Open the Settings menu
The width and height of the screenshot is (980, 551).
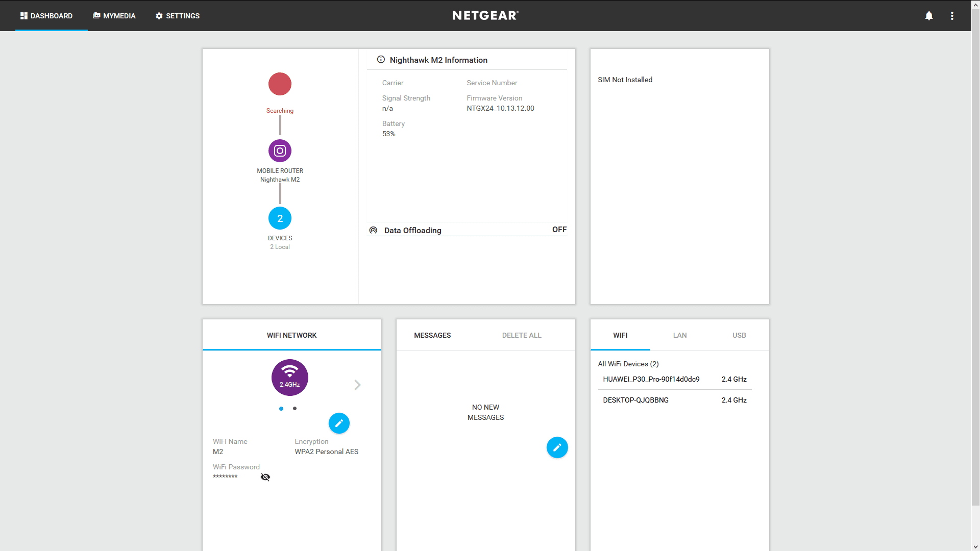click(x=178, y=16)
